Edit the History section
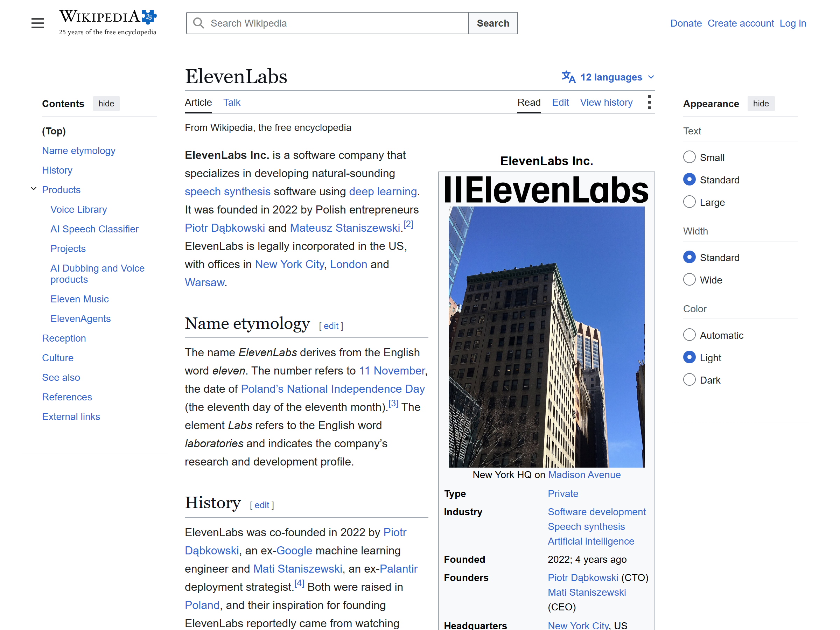The width and height of the screenshot is (840, 630). 262,505
